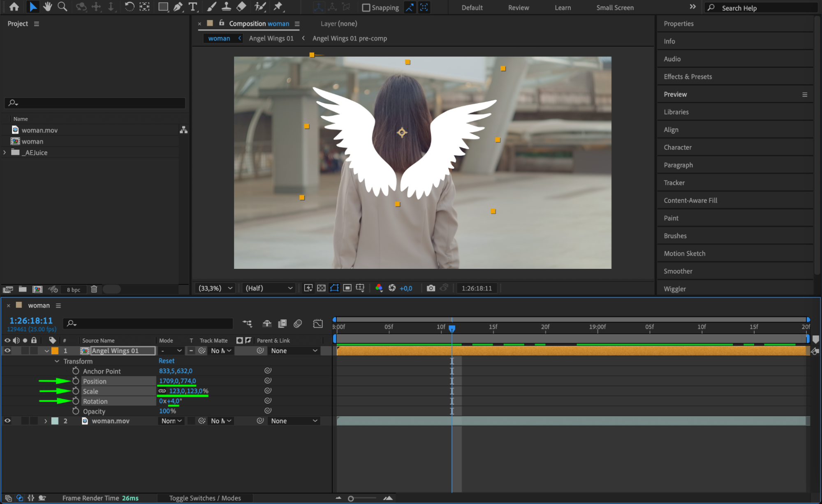
Task: Select the Pen tool
Action: pyautogui.click(x=178, y=7)
